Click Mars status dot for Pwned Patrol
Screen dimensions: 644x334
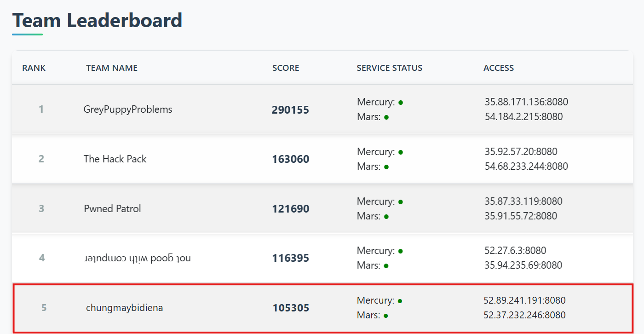coord(386,217)
